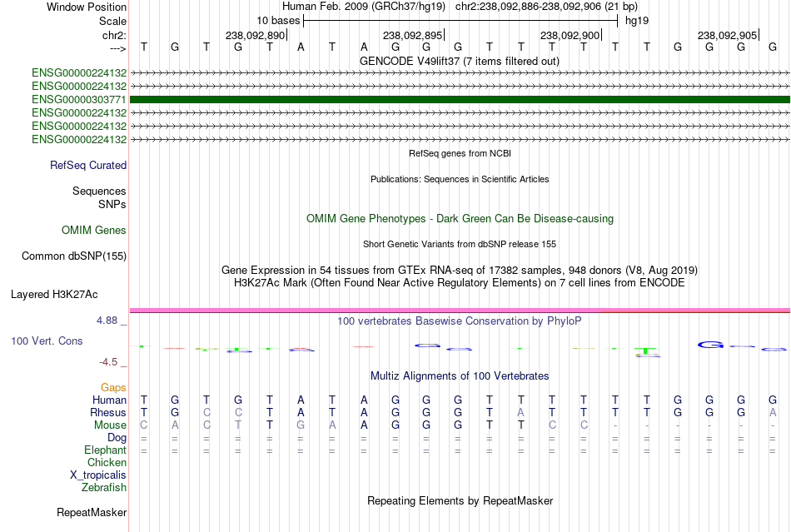
Task: Select the Rhesus alignment row label
Action: (108, 412)
